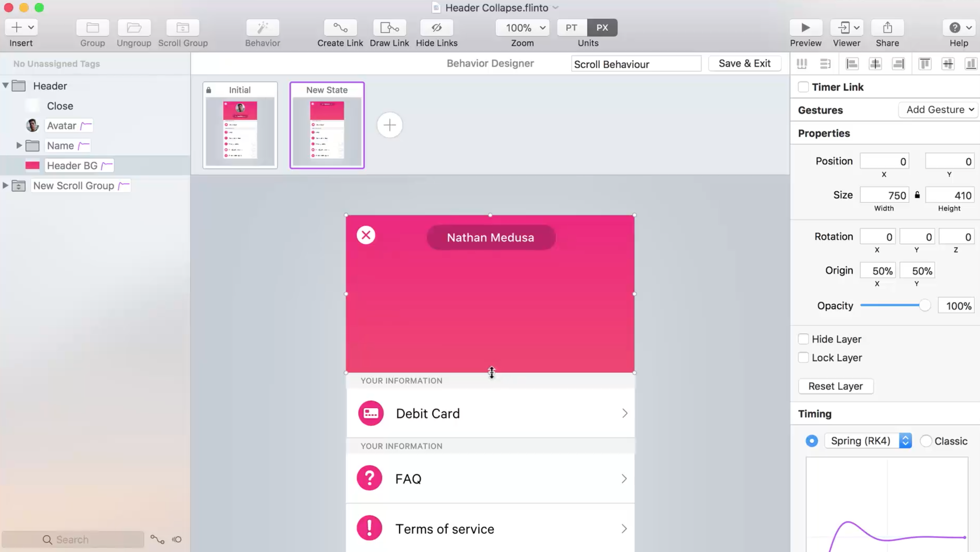This screenshot has width=980, height=552.
Task: Click the Opacity slider handle
Action: coord(924,305)
